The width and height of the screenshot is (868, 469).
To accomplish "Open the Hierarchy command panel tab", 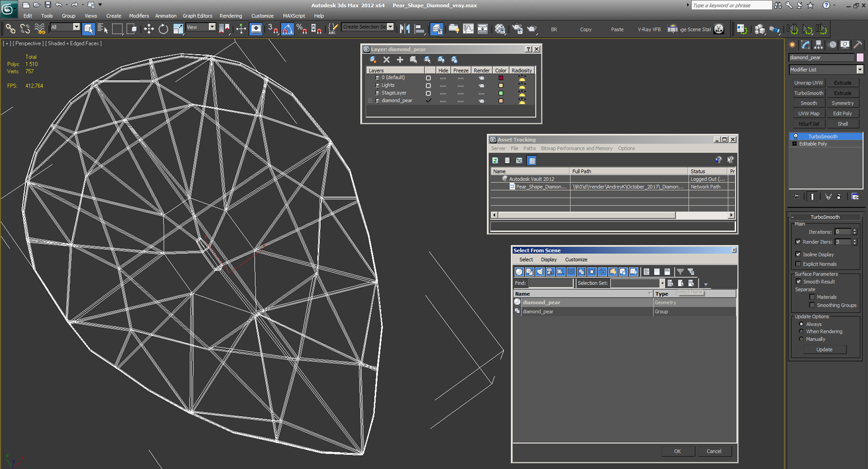I will pos(818,45).
